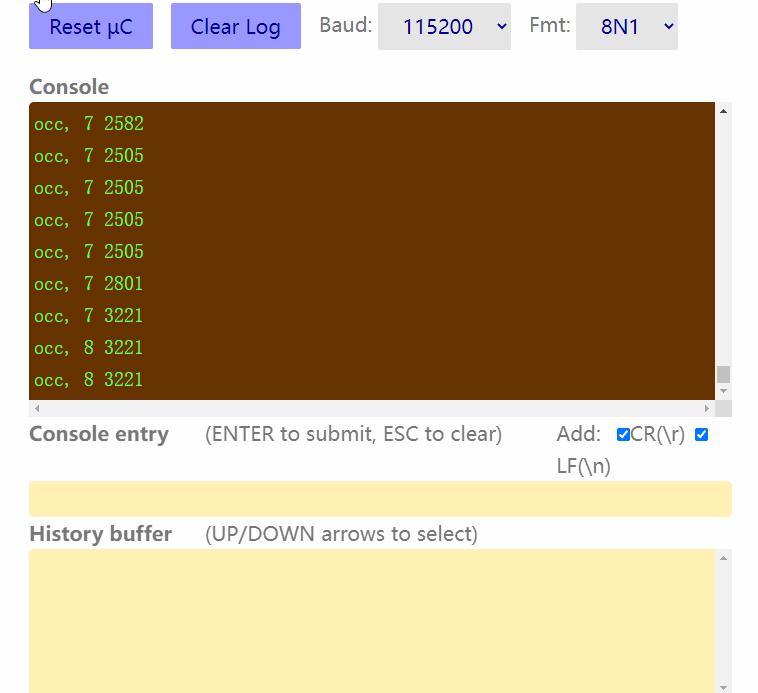
Task: Select the console line 'occ, 7 2801'
Action: coord(89,284)
